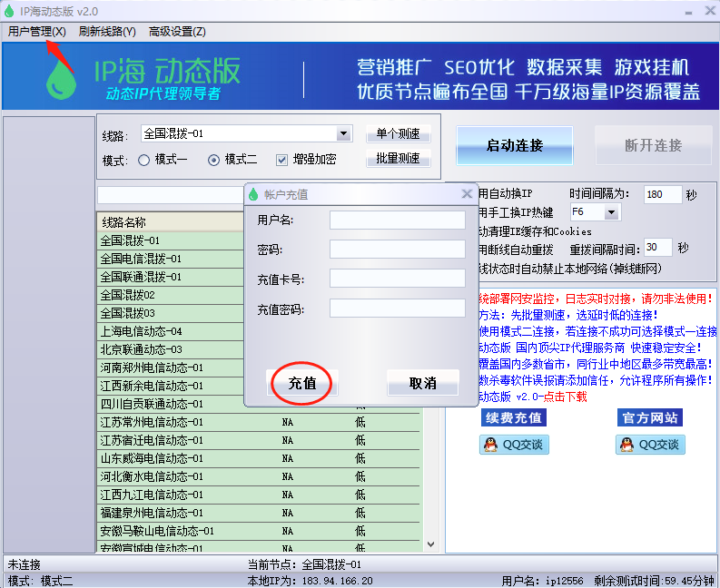Toggle 增强加密 checkbox

coord(281,160)
